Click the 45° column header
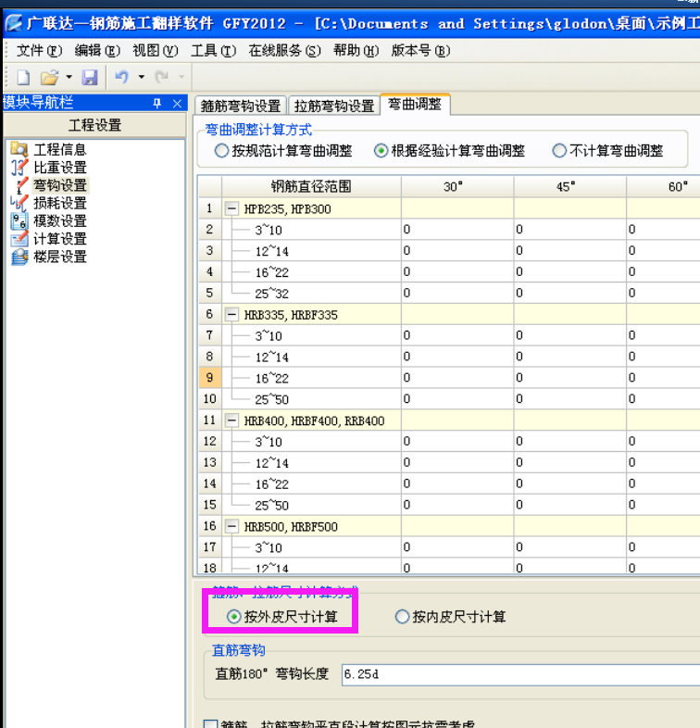This screenshot has height=728, width=700. 570,187
